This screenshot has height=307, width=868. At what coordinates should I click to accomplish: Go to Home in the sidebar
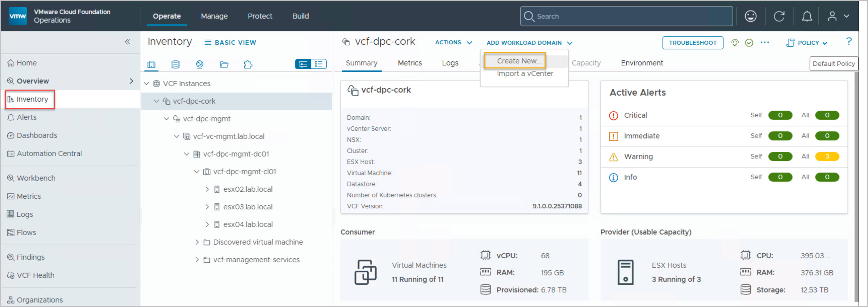pyautogui.click(x=22, y=63)
